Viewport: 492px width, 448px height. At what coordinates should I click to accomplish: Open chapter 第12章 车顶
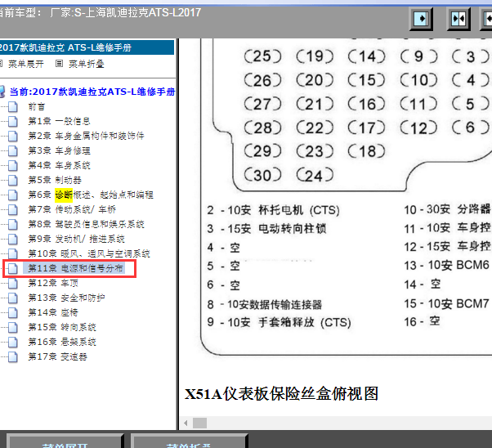[53, 283]
